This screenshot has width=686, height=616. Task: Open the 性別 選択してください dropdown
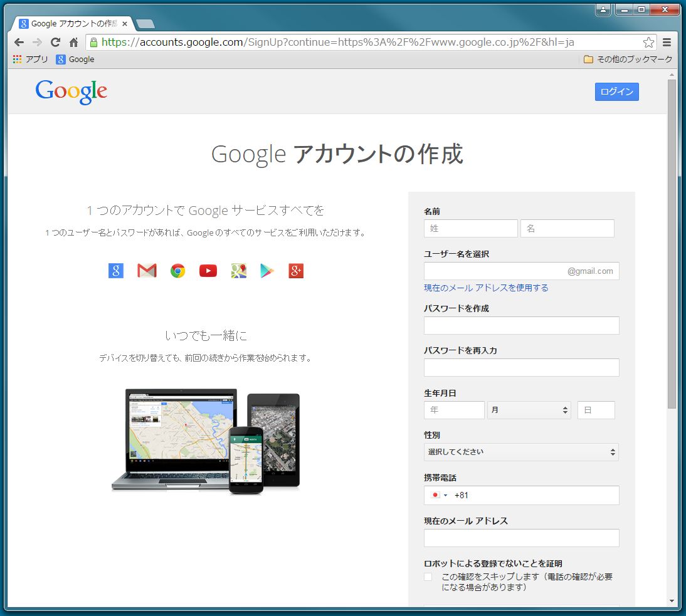pos(521,452)
